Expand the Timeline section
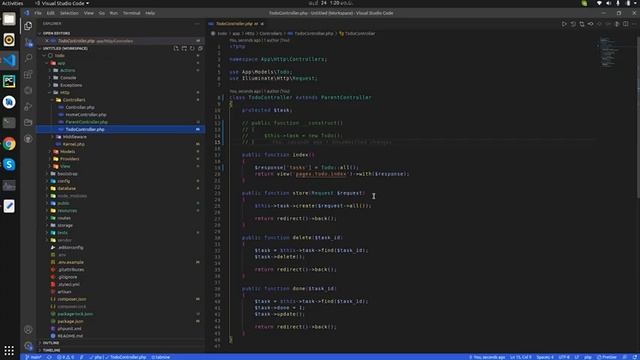 pos(51,350)
